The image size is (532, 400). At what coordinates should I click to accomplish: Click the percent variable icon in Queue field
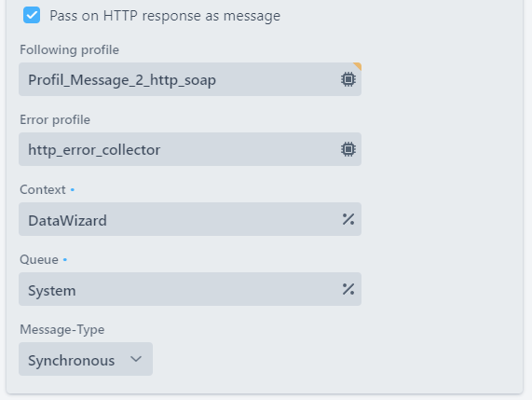348,289
